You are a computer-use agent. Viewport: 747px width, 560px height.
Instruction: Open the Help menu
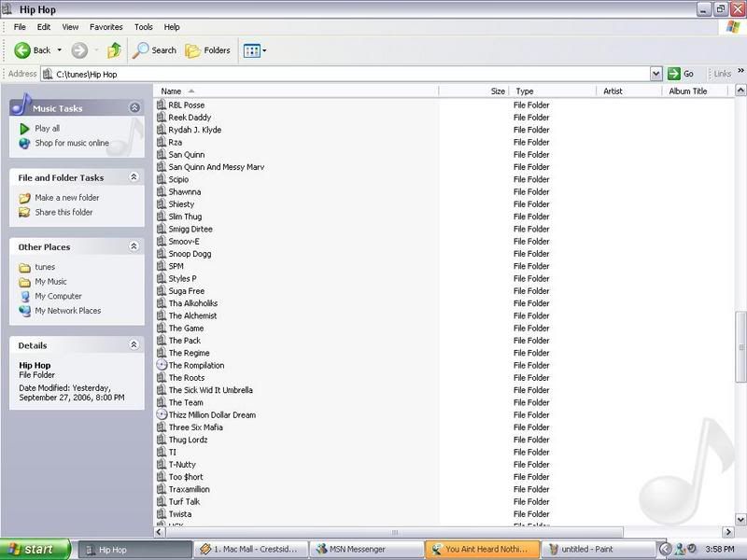pos(172,27)
